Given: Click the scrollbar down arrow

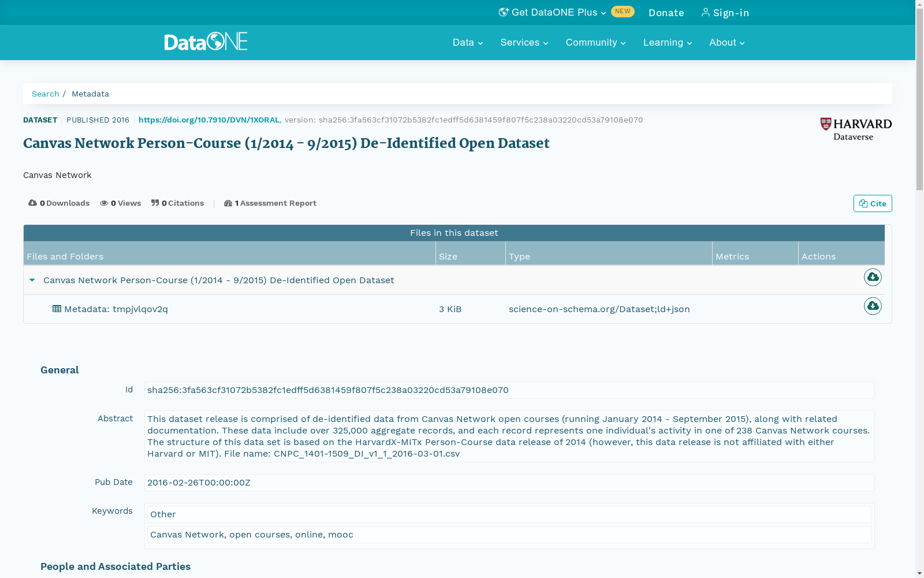Looking at the screenshot, I should pos(919,573).
